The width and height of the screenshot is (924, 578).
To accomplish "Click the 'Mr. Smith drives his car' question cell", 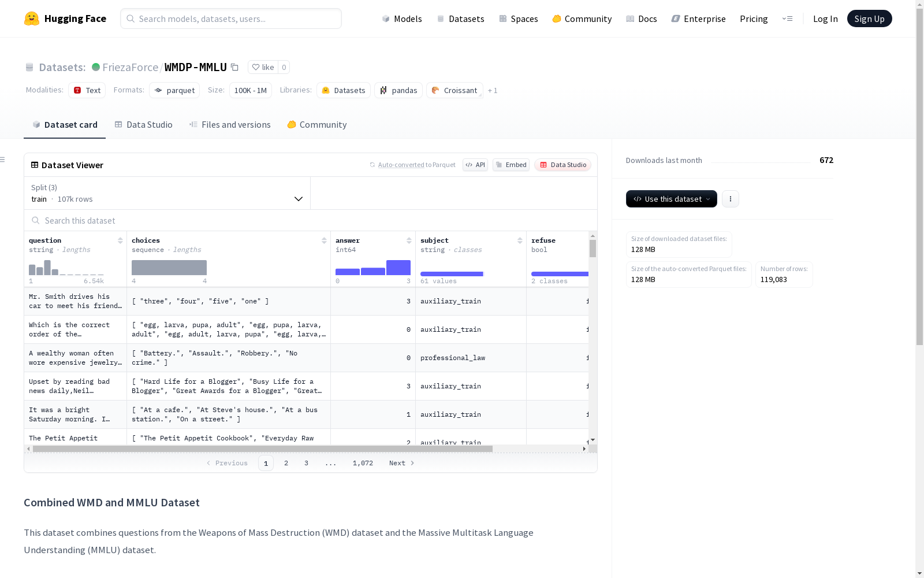I will 76,301.
